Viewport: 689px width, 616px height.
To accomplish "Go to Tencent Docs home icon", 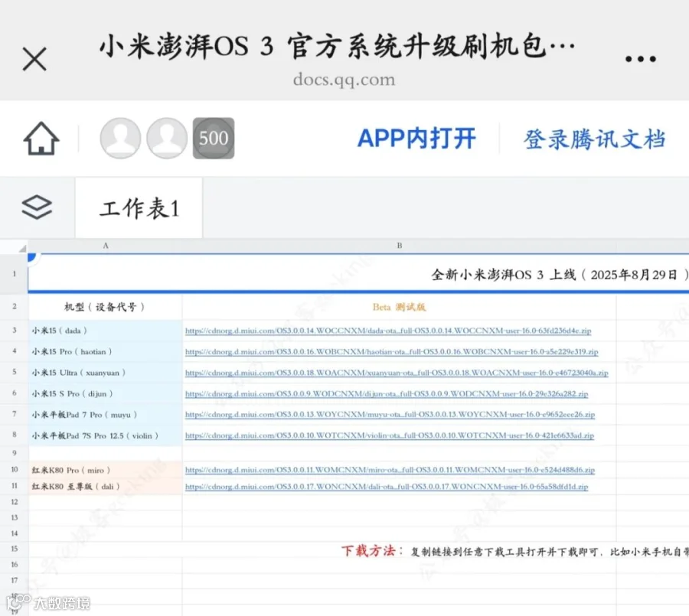I will pos(41,139).
